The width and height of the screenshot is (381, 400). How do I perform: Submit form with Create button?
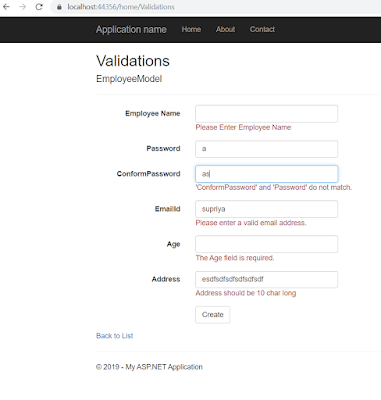click(213, 315)
